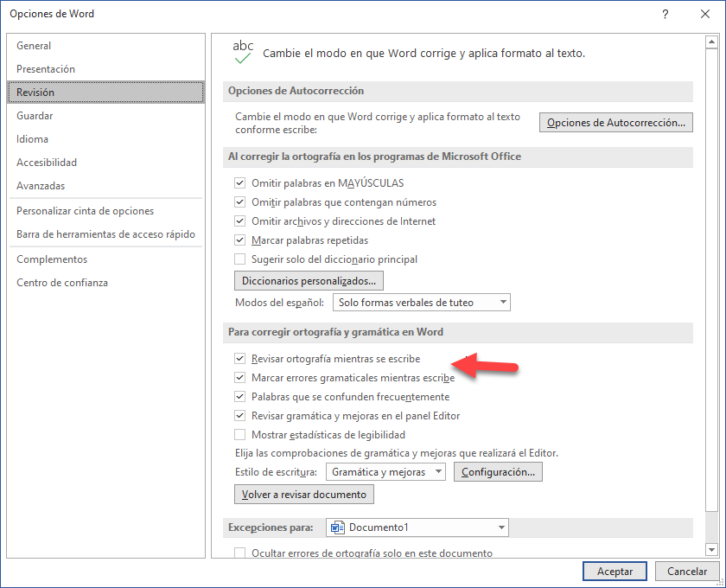Check "Ocultar errores de ortografía solo en este documento"

(239, 553)
